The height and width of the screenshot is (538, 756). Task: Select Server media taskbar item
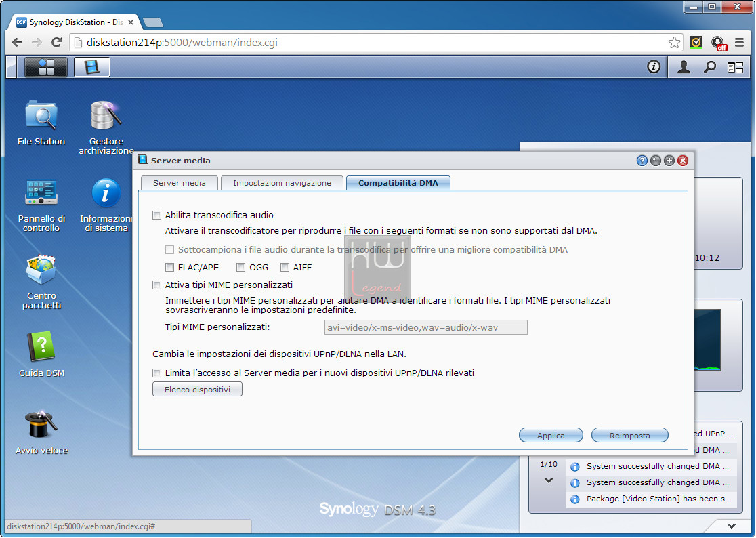[x=92, y=67]
